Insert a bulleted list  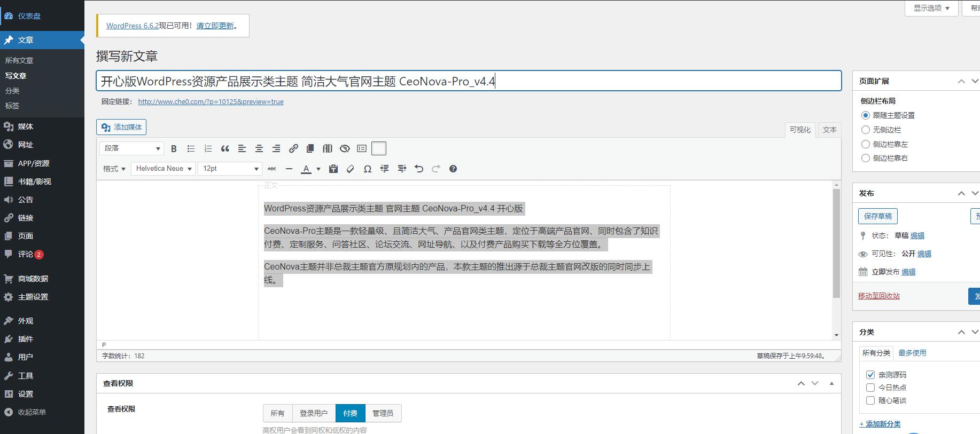[191, 148]
